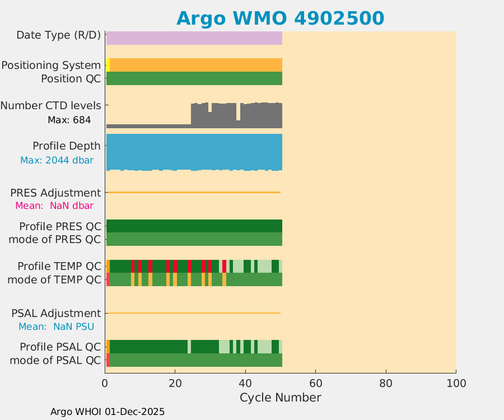The width and height of the screenshot is (504, 420).
Task: Click the 'Max: 684' annotation
Action: click(69, 120)
